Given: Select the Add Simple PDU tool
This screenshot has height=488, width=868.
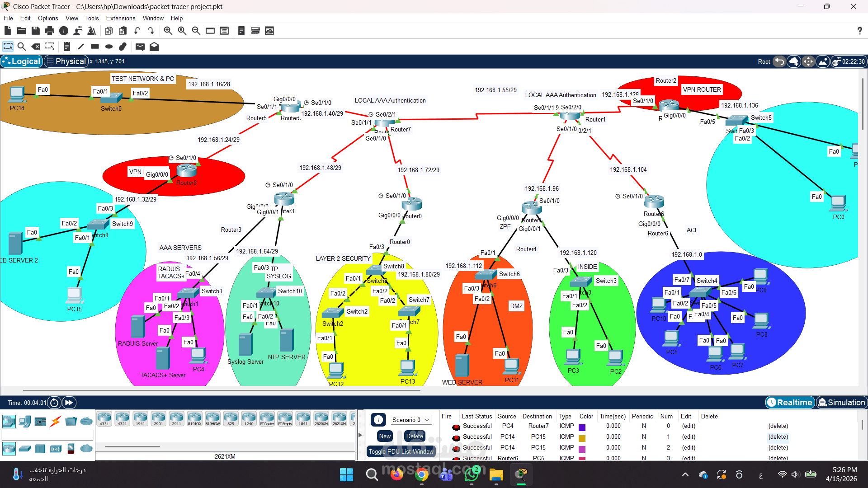Looking at the screenshot, I should 140,47.
